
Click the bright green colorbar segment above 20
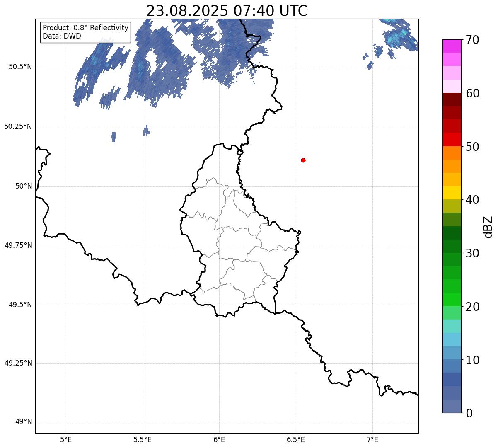point(452,299)
